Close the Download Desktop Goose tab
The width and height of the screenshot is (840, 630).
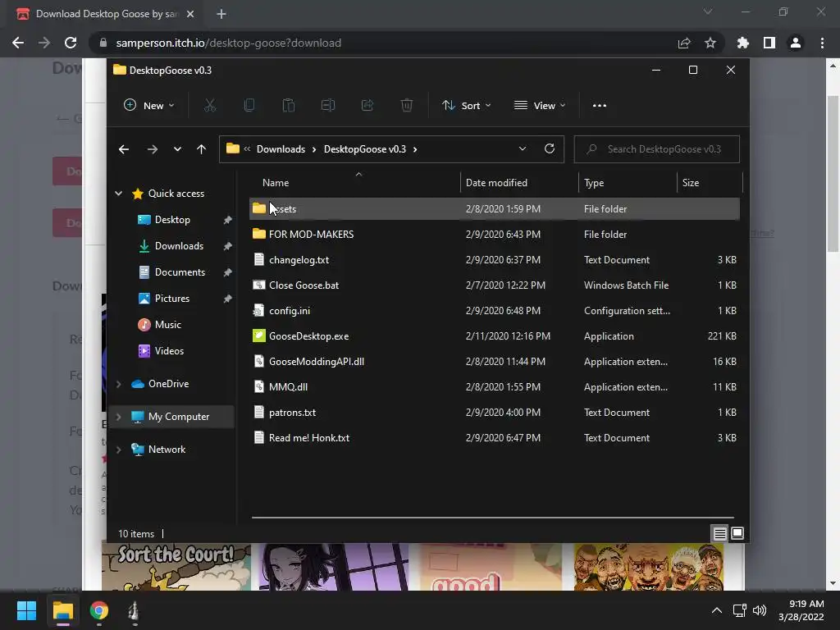[x=190, y=14]
